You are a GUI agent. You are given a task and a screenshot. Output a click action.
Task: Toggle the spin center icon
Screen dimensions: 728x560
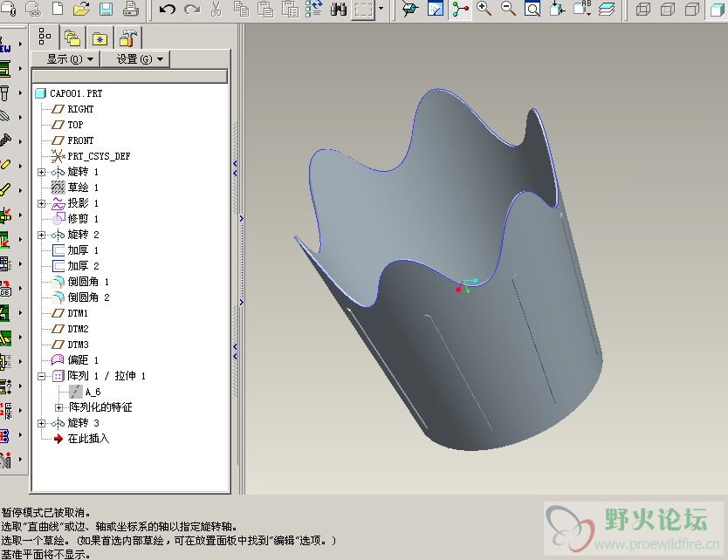(x=460, y=9)
